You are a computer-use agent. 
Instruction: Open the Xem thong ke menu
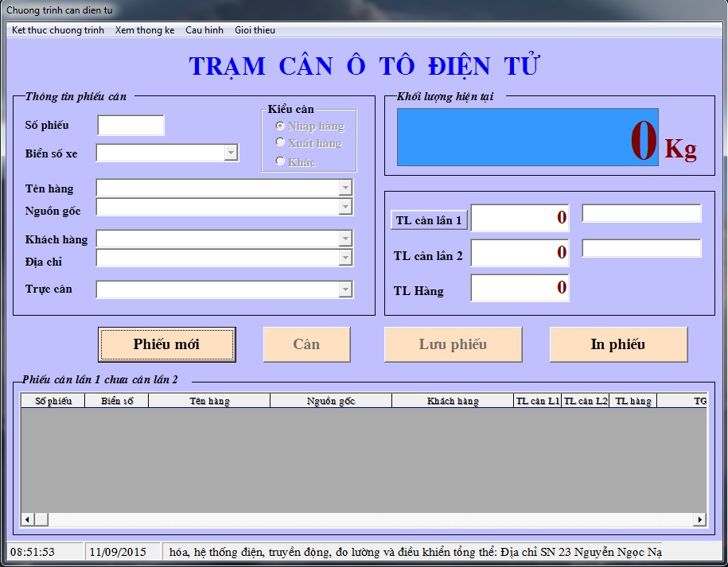coord(144,30)
